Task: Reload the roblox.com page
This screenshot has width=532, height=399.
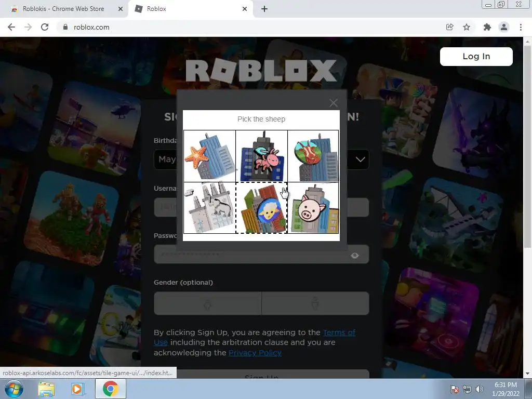Action: tap(45, 27)
